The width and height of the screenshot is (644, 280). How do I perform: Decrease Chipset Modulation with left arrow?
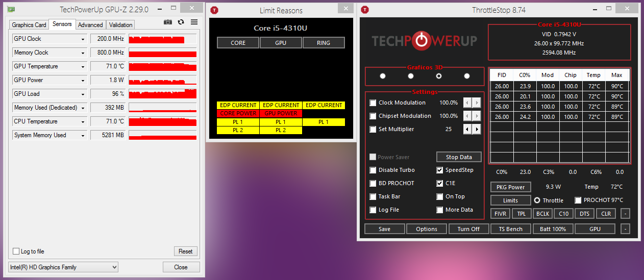467,116
